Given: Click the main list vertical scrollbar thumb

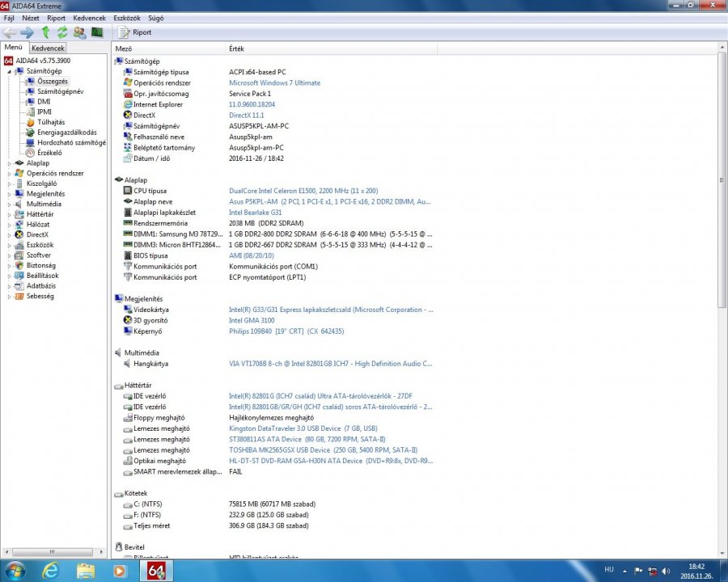Looking at the screenshot, I should tap(722, 180).
